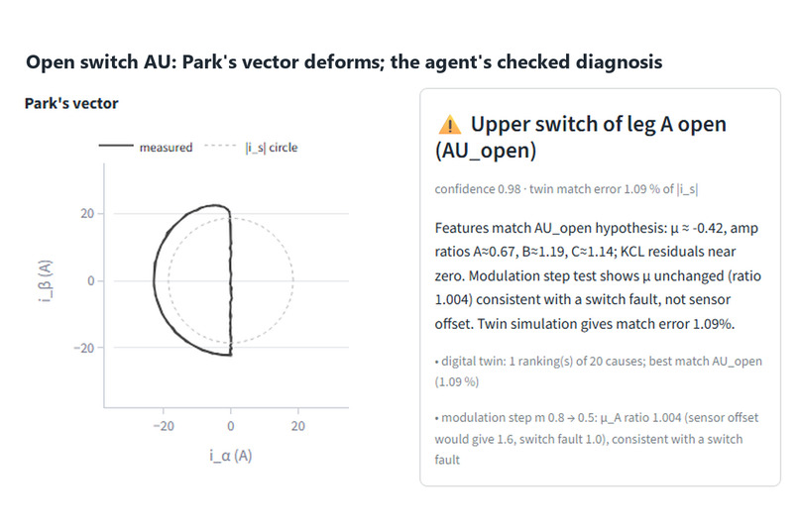Click the features match description paragraph
799x532 pixels.
coord(598,276)
